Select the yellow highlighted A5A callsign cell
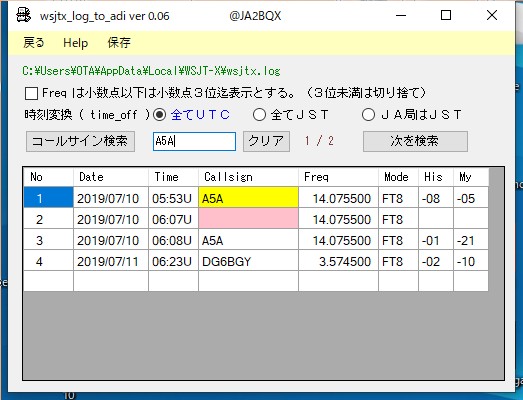523x400 pixels. tap(248, 197)
